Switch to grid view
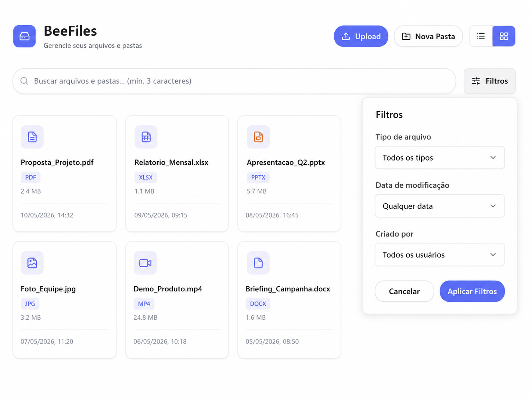 click(x=504, y=36)
